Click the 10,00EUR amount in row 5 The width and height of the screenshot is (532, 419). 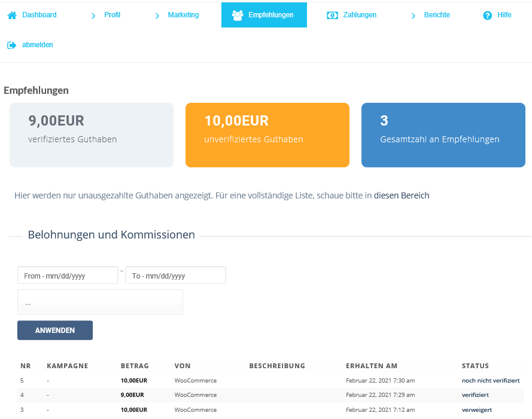pos(134,381)
